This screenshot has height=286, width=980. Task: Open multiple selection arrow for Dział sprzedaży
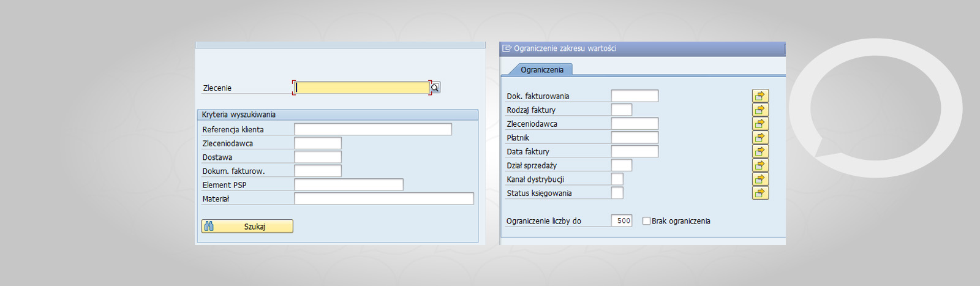click(x=760, y=165)
